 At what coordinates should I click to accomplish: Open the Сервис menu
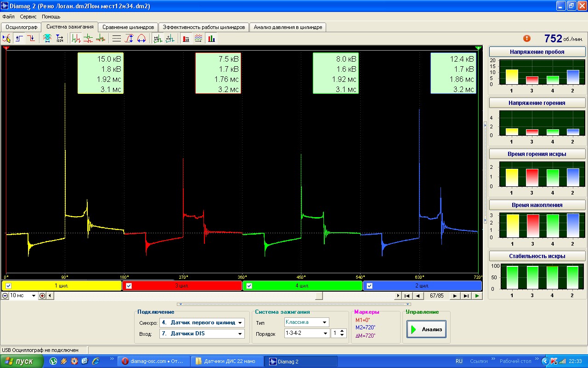click(28, 17)
